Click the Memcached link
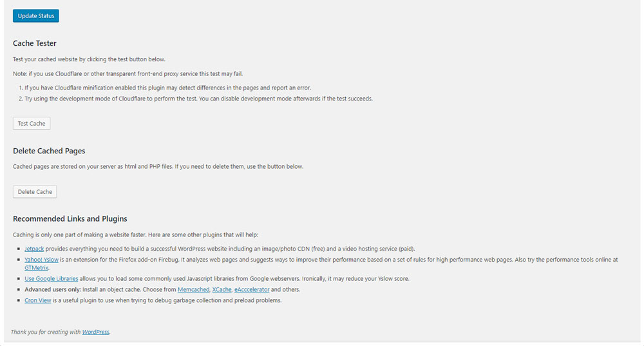 193,290
